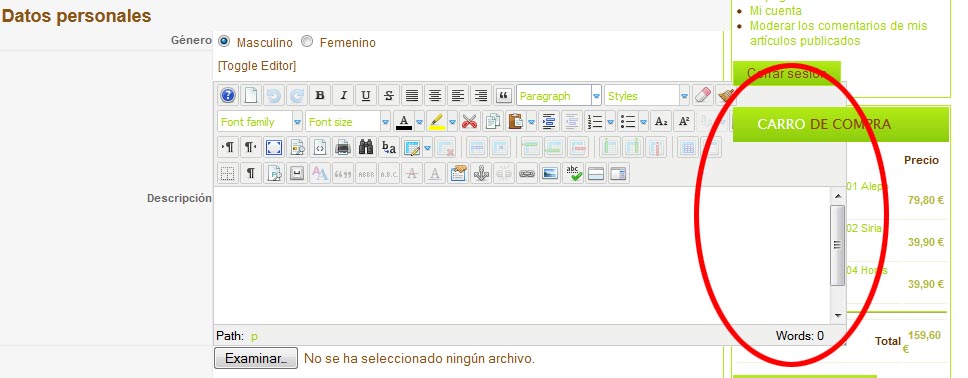This screenshot has width=968, height=378.
Task: Open the Paragraph format dropdown
Action: [x=559, y=96]
